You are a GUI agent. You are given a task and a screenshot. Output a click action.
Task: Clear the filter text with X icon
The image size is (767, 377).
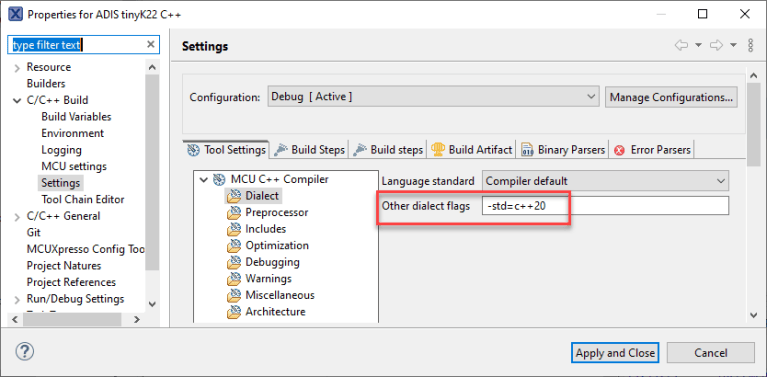click(x=151, y=44)
